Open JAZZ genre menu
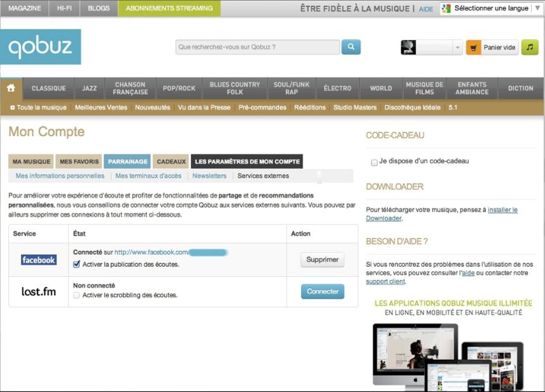The width and height of the screenshot is (545, 392). point(89,88)
